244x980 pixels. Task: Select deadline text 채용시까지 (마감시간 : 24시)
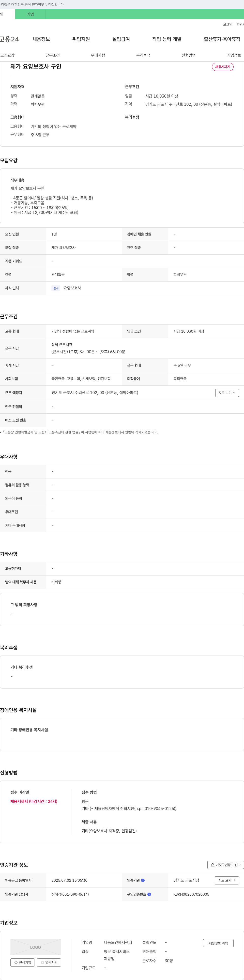[34, 801]
